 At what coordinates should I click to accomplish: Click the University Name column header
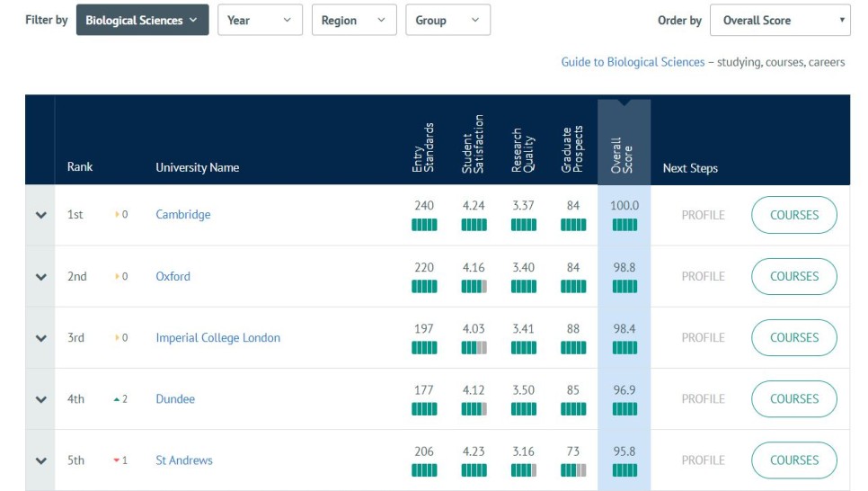[x=197, y=167]
